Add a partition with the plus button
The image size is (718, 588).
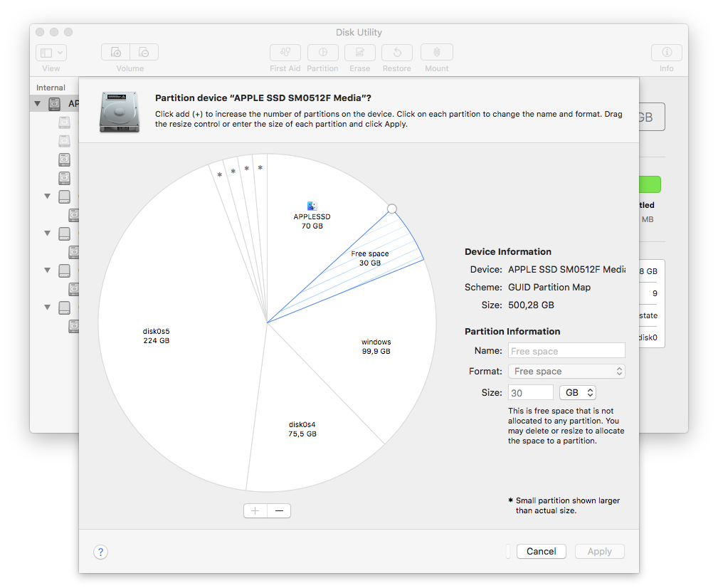coord(255,510)
